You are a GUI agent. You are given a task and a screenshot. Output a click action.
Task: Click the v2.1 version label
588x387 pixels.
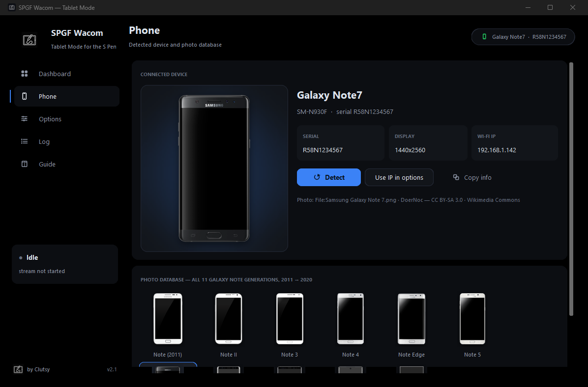112,369
